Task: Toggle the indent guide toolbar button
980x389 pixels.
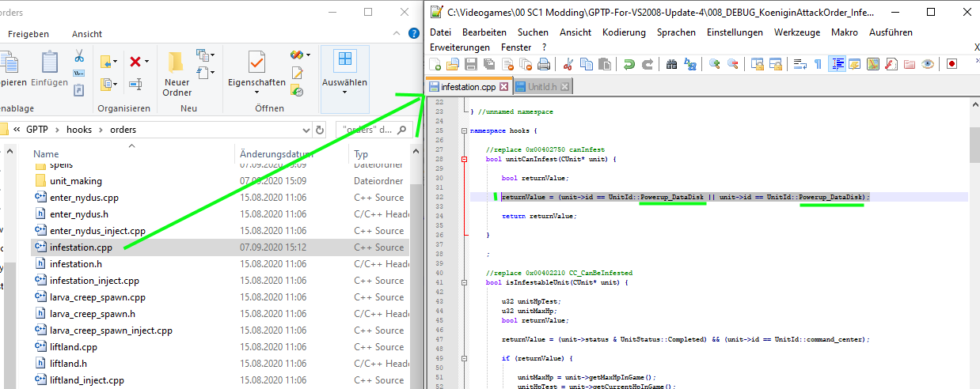Action: (x=837, y=64)
